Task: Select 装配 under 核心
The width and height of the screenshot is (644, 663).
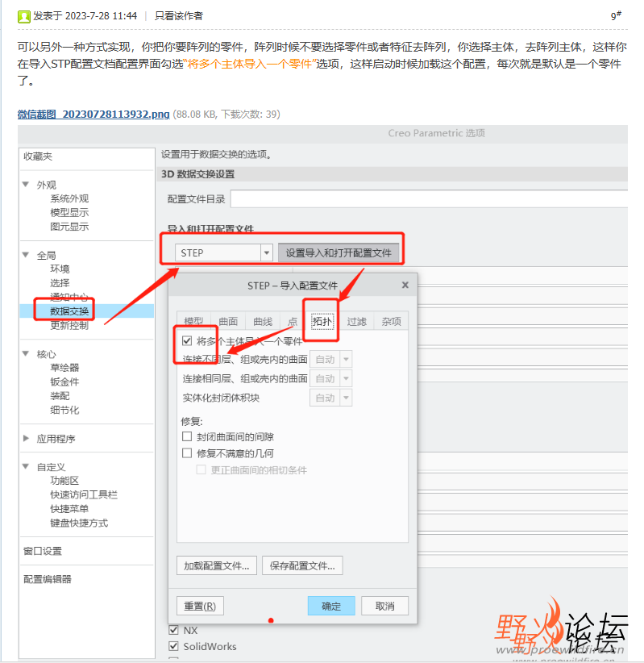Action: pyautogui.click(x=60, y=396)
